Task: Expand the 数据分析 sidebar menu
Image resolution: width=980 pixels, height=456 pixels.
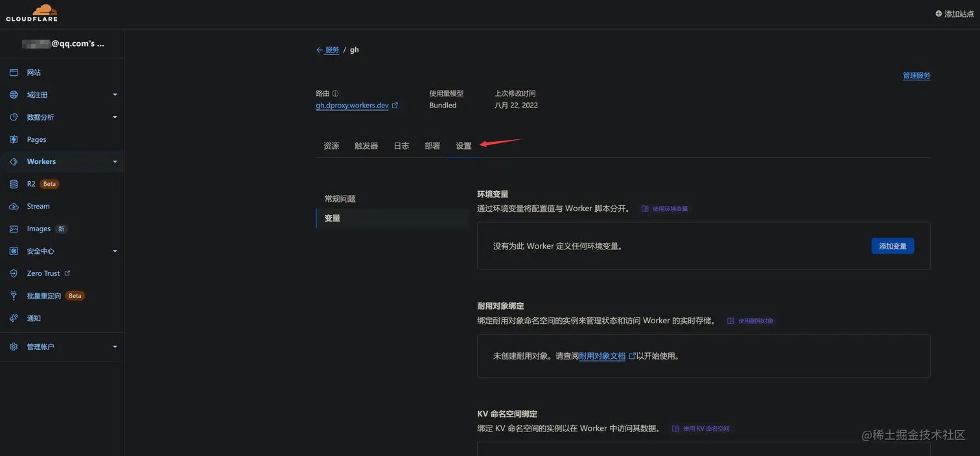Action: [x=115, y=117]
